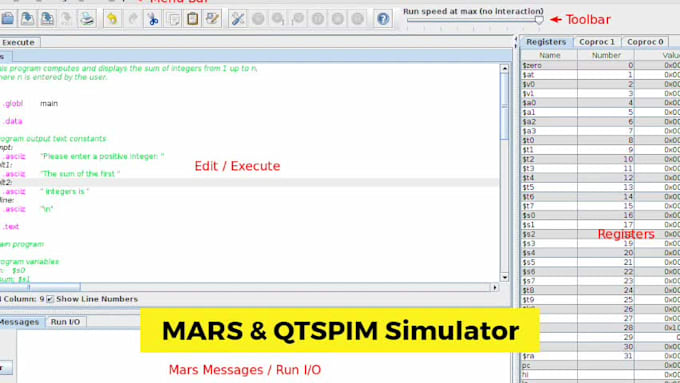Image resolution: width=680 pixels, height=383 pixels.
Task: Switch to the Execute tab
Action: coord(18,43)
